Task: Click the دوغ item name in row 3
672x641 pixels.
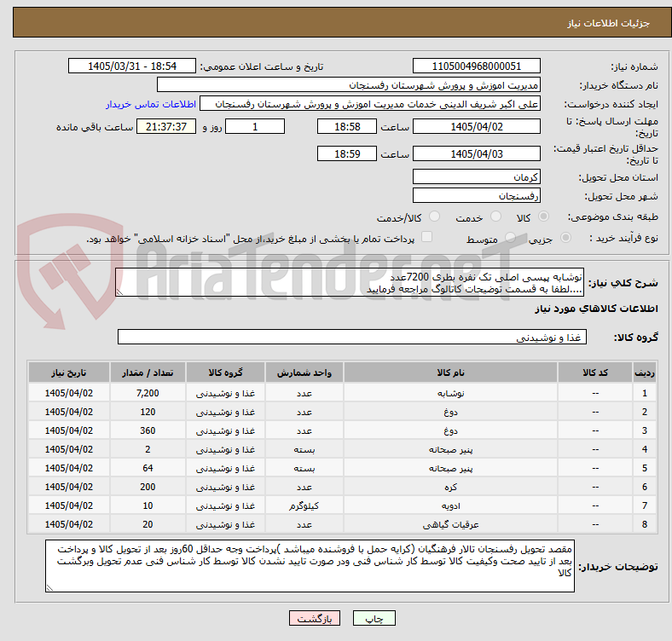Action: (450, 430)
